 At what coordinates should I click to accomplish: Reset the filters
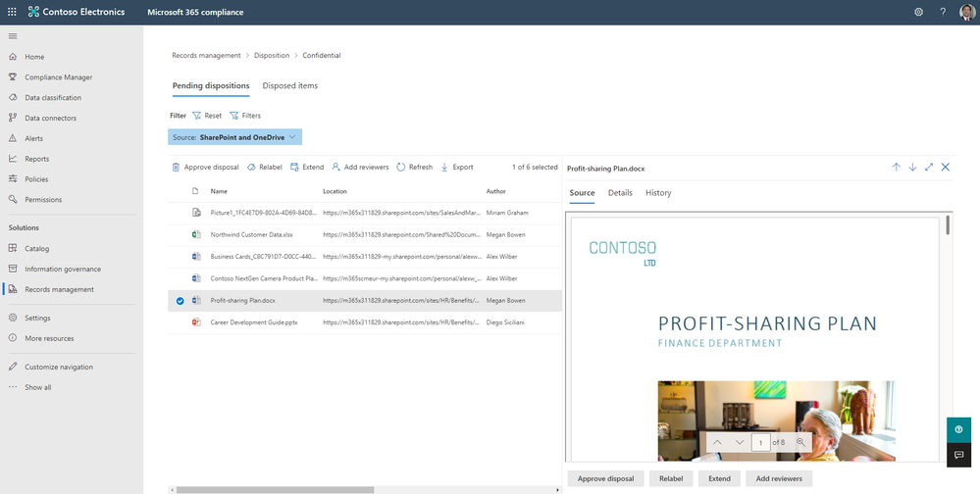pos(207,116)
